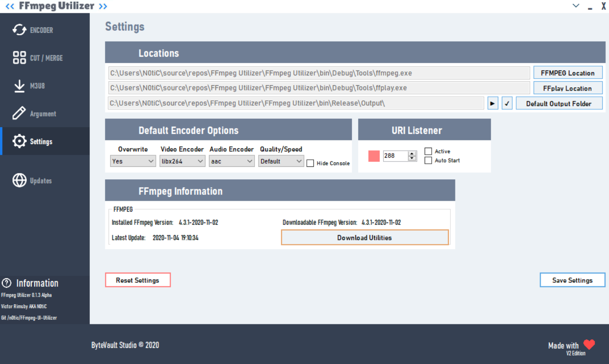Click the Latest Update date 2020-11-04 19:10:34
This screenshot has height=364, width=609.
point(175,238)
